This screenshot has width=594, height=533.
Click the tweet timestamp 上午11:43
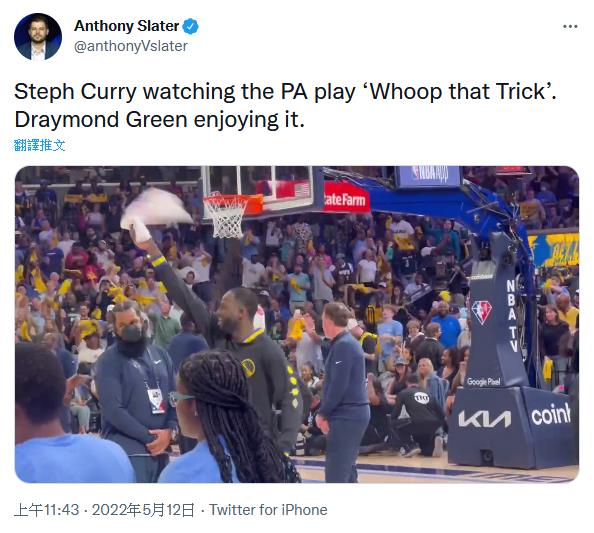click(x=47, y=510)
